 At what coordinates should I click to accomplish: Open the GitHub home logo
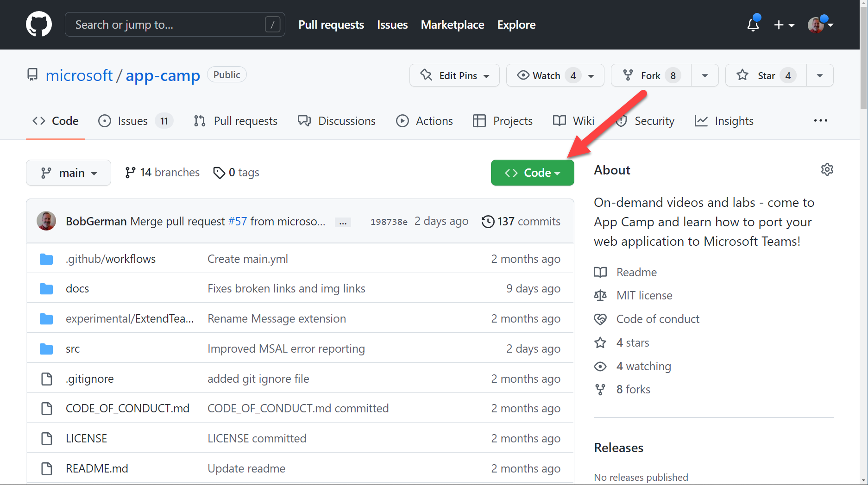coord(39,25)
